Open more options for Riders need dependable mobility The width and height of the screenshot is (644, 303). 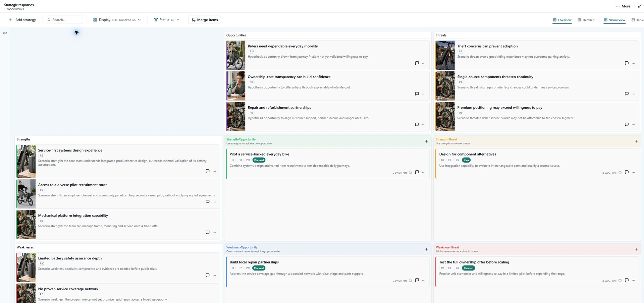(424, 63)
